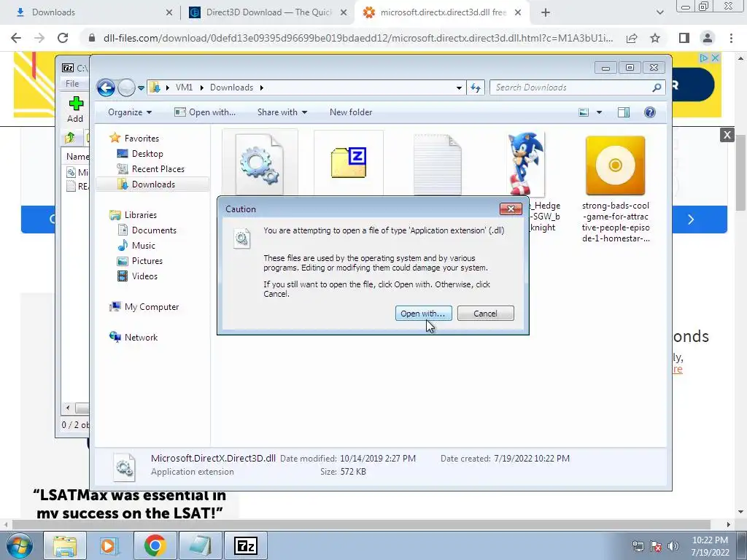The width and height of the screenshot is (747, 560).
Task: Close the web page ad overlay X
Action: tap(727, 135)
